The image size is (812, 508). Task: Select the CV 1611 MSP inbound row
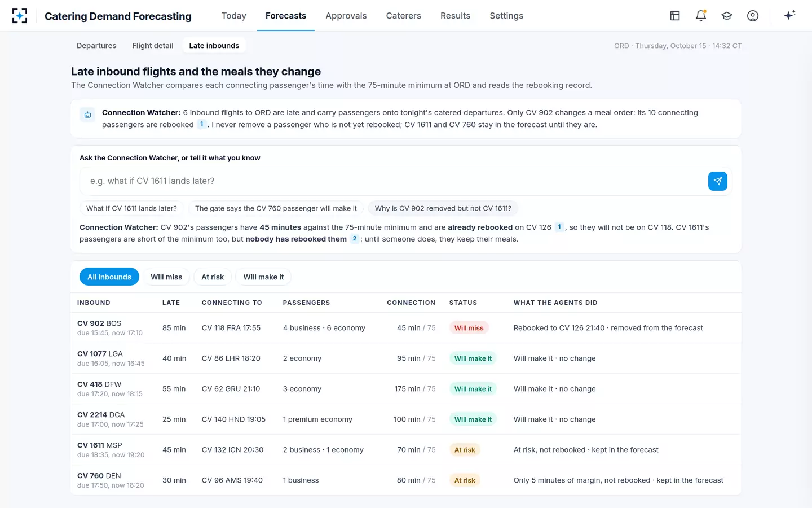click(406, 450)
